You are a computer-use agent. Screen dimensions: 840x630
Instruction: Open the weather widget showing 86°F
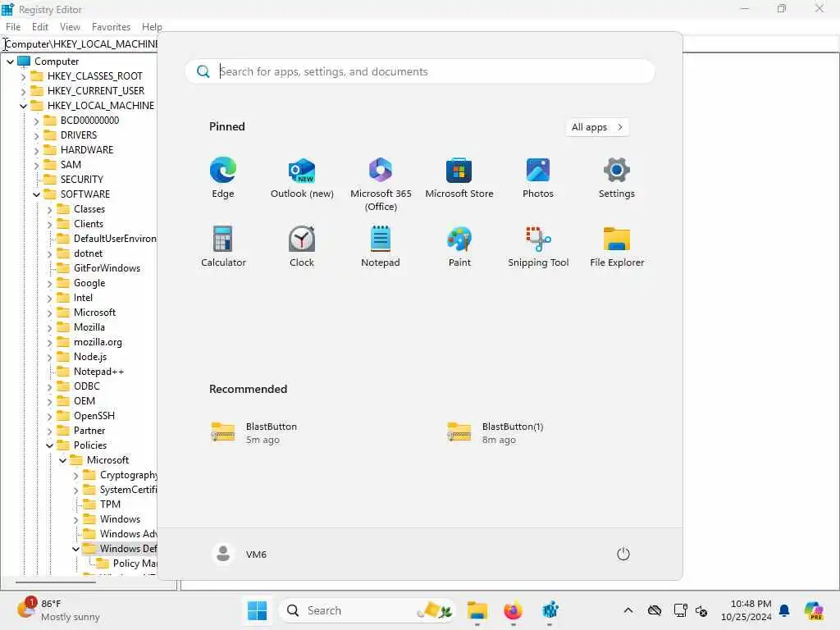point(58,610)
